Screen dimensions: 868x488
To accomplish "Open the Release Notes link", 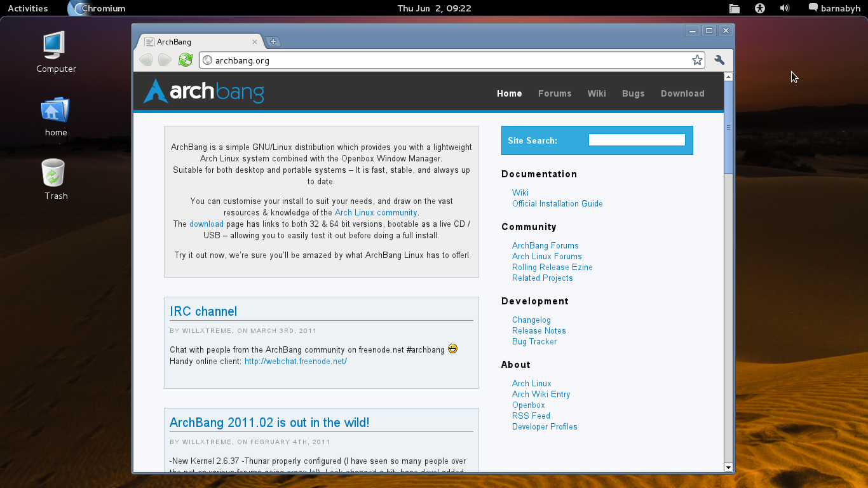I will (x=539, y=330).
